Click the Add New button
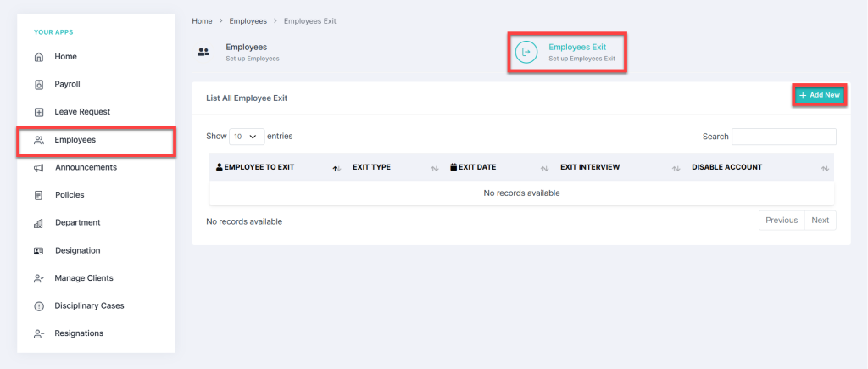This screenshot has height=369, width=868. pos(819,95)
